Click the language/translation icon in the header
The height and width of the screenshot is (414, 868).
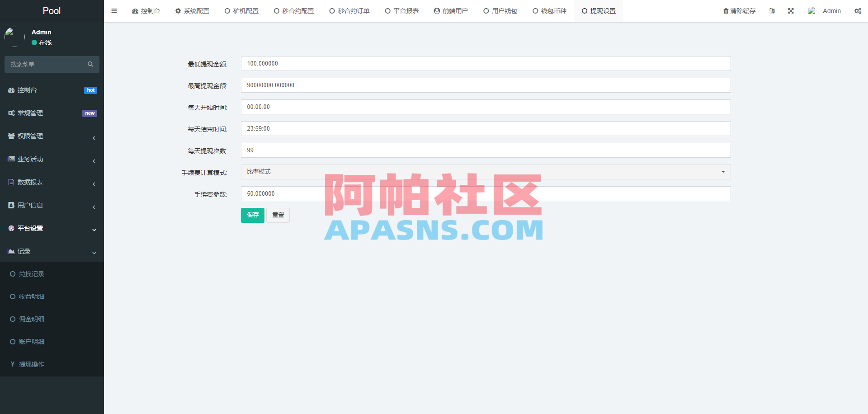(772, 10)
